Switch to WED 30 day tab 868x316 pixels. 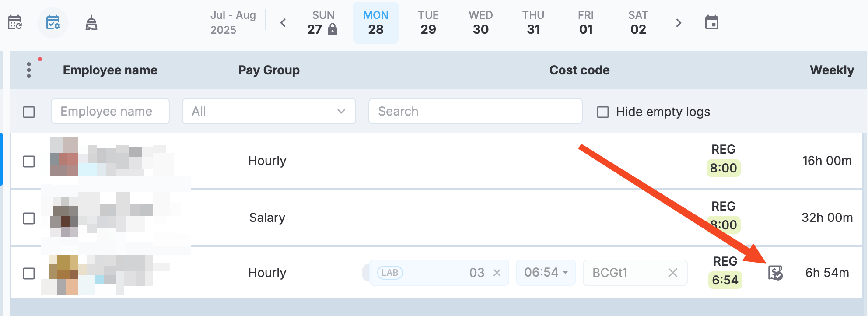tap(481, 23)
